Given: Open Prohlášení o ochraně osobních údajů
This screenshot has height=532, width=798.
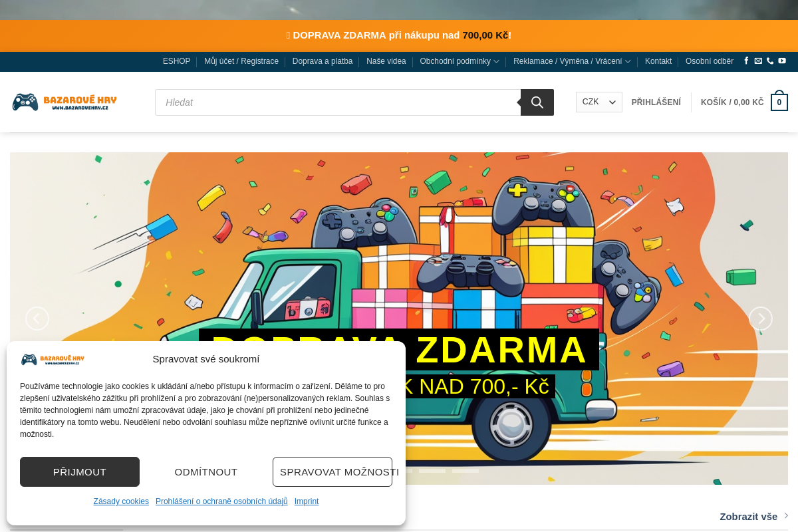Looking at the screenshot, I should point(221,501).
